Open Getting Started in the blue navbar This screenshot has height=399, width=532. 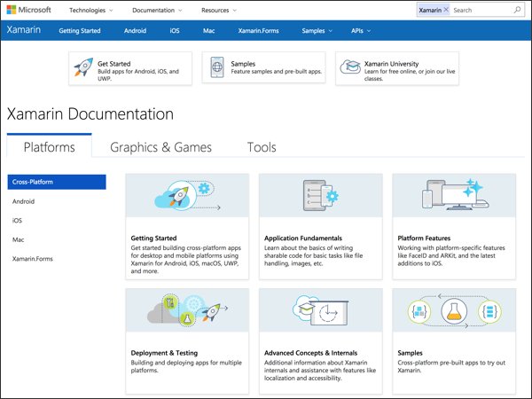tap(80, 30)
